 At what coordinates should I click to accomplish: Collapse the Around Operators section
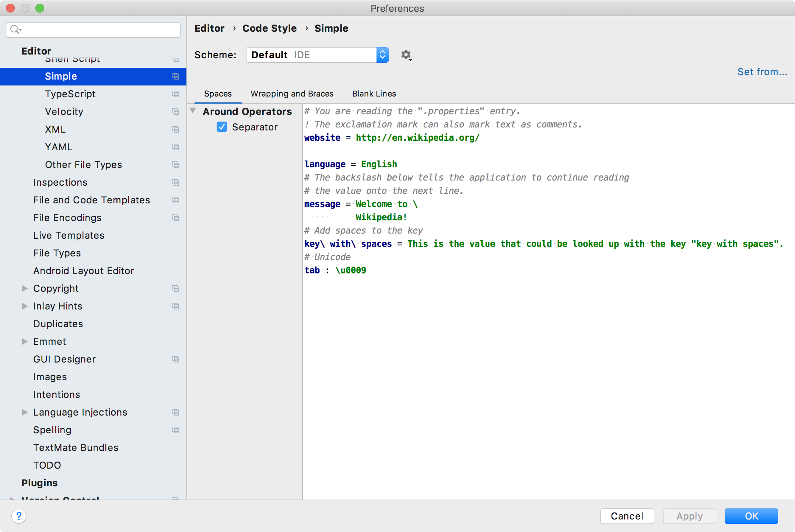pos(193,111)
